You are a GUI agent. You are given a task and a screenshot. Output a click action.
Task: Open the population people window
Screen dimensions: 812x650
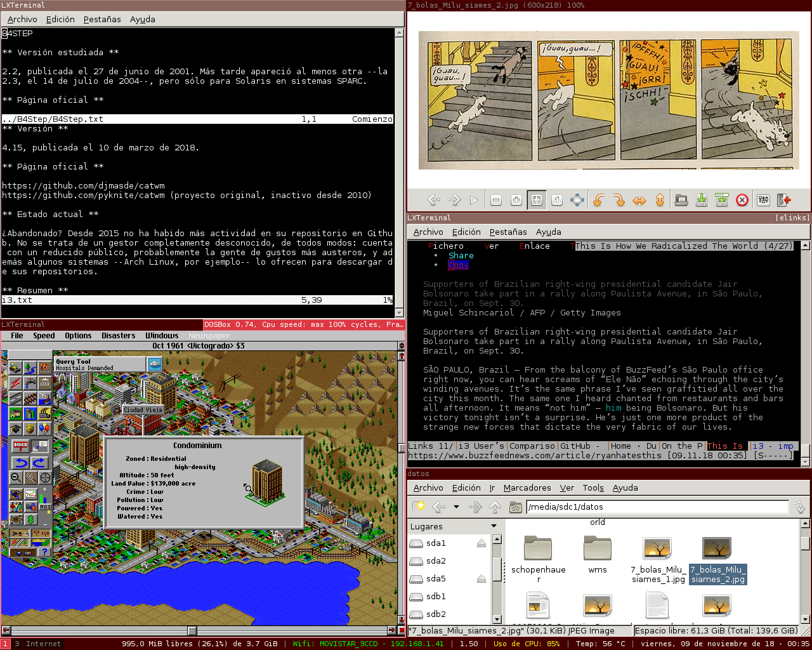tap(16, 507)
